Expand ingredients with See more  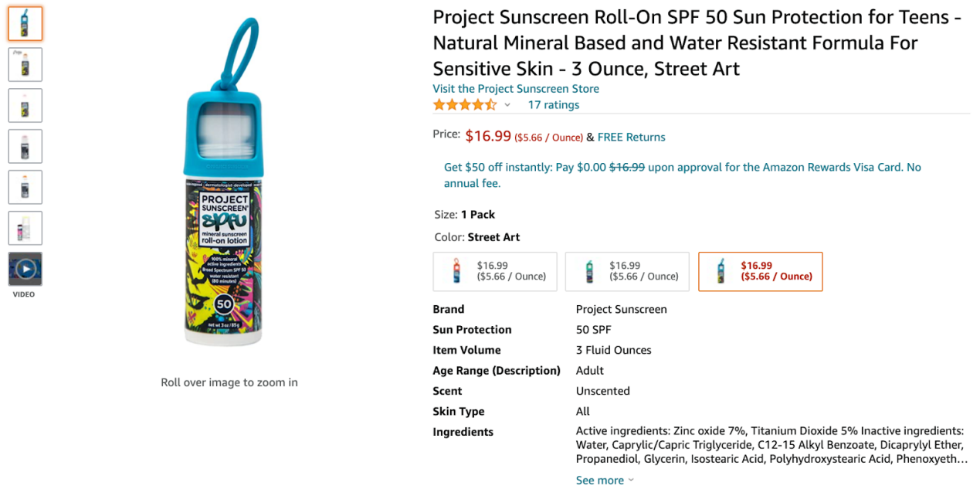pos(599,480)
